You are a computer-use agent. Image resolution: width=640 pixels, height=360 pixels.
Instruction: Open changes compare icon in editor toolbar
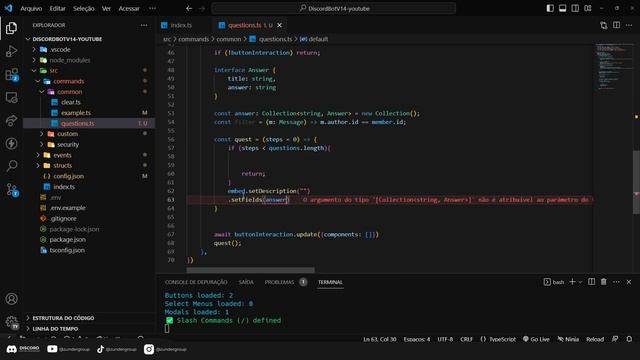604,25
